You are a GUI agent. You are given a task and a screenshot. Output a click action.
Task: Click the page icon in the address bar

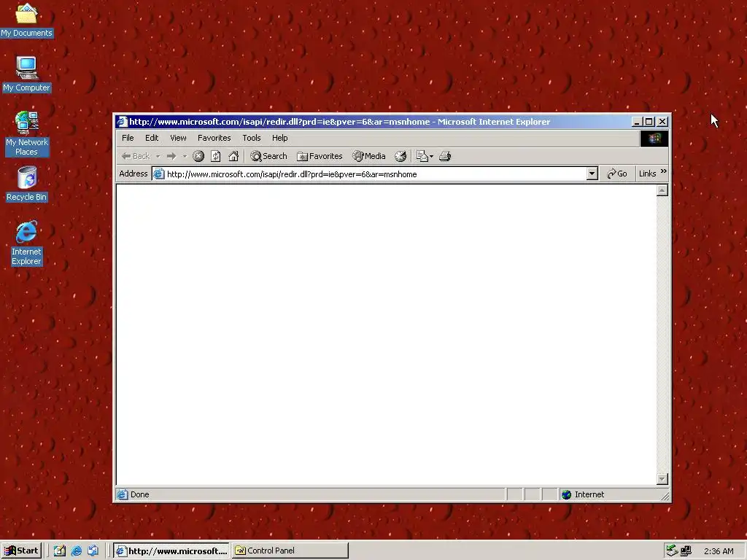(158, 174)
